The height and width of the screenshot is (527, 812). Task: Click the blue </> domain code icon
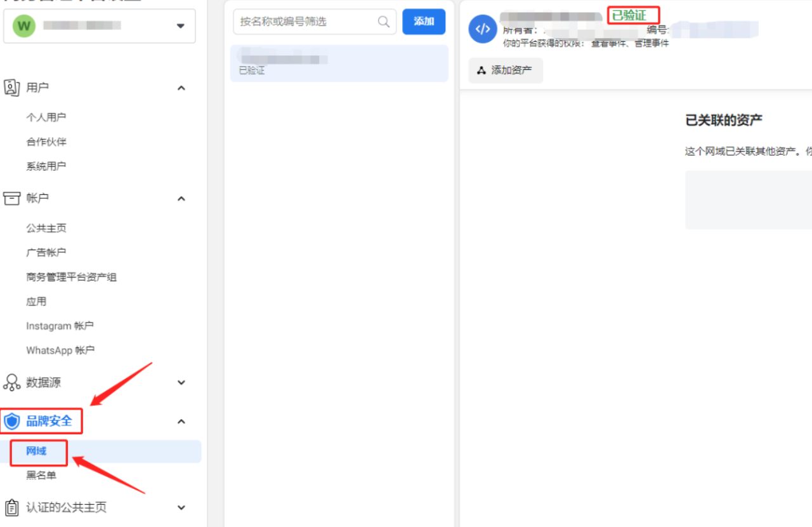point(482,29)
